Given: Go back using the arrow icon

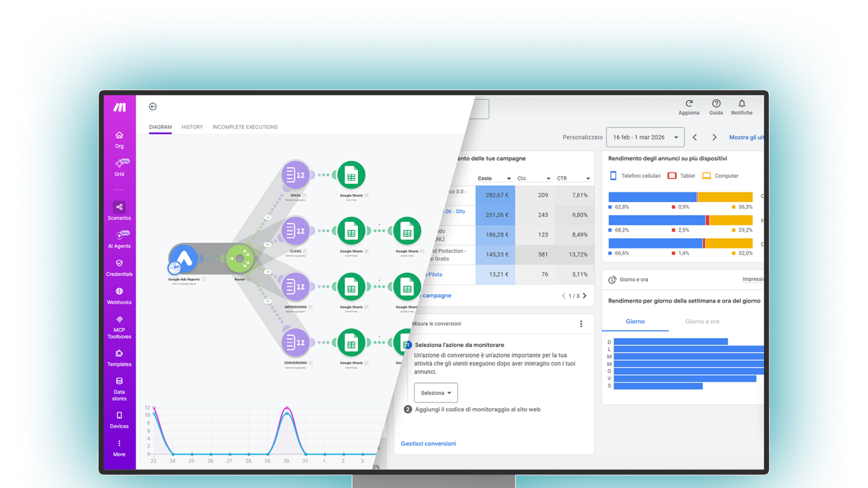Looking at the screenshot, I should [153, 107].
